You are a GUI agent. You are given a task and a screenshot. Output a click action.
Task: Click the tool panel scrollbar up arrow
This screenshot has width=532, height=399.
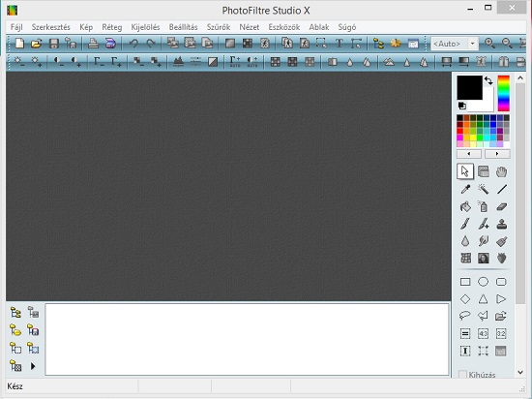pyautogui.click(x=520, y=77)
